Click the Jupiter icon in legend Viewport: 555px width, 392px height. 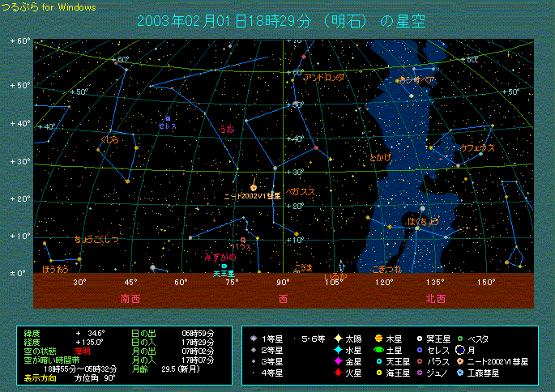point(378,337)
